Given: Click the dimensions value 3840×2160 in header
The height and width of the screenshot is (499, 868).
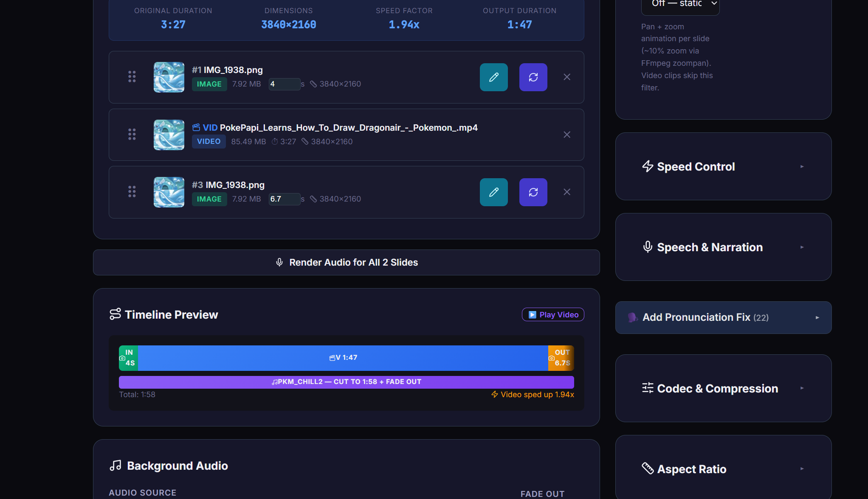Looking at the screenshot, I should tap(289, 25).
